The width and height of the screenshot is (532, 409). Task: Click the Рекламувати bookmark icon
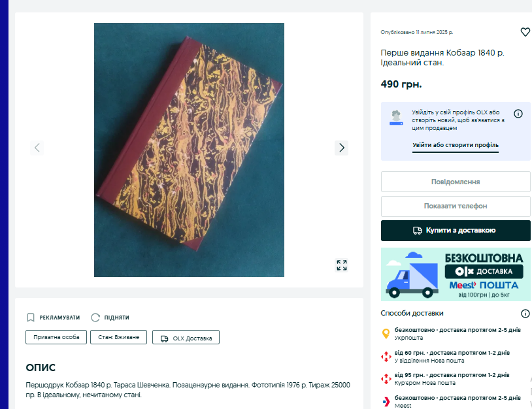(x=31, y=318)
